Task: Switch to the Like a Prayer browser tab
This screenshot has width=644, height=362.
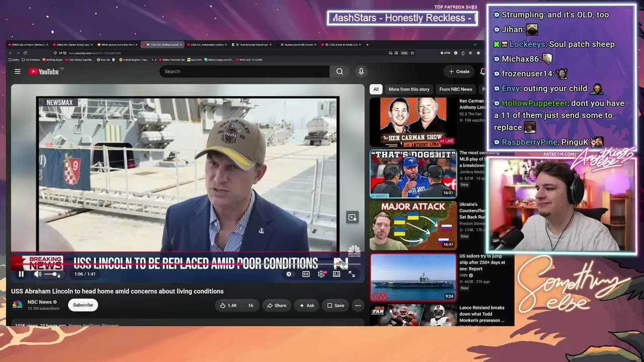Action: click(x=28, y=45)
